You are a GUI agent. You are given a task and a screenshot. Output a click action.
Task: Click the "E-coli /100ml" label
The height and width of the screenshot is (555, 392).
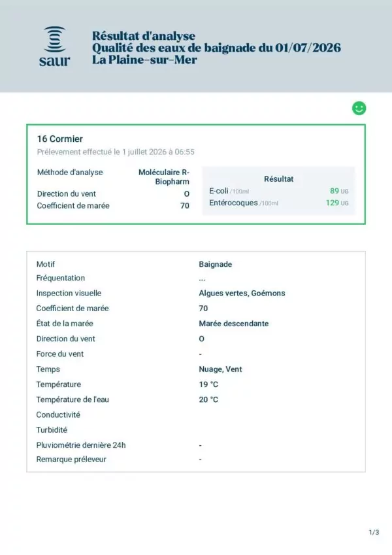(229, 191)
